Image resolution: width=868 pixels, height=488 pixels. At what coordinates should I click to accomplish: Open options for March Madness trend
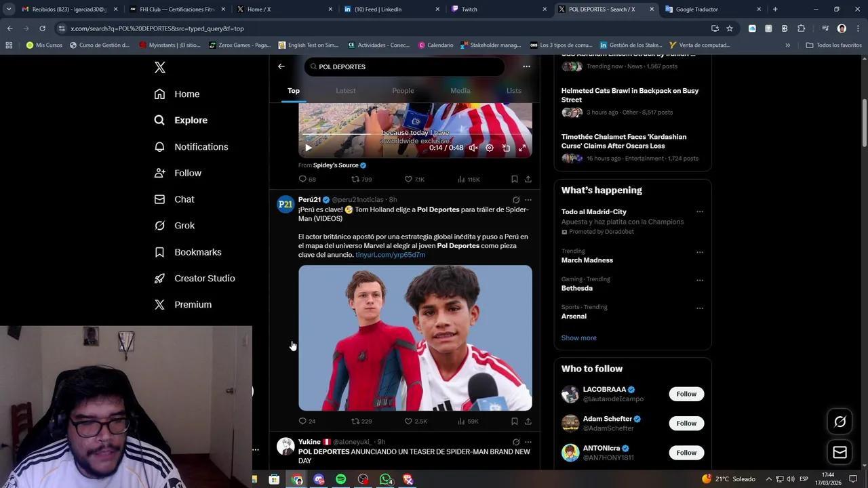click(700, 252)
